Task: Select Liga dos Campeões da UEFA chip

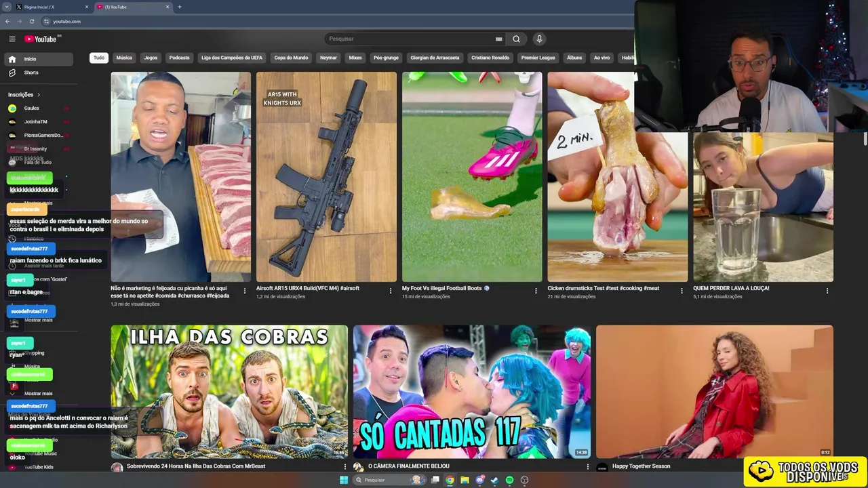Action: click(232, 58)
